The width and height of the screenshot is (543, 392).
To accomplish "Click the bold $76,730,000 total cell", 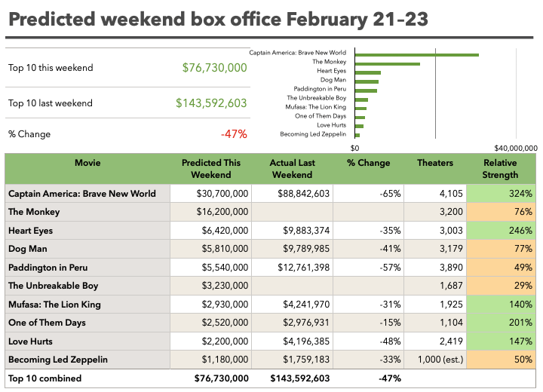I will (221, 378).
